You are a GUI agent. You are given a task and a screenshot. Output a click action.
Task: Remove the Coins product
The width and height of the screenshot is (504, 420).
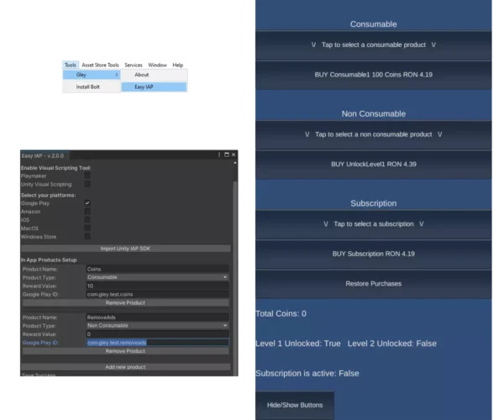125,302
